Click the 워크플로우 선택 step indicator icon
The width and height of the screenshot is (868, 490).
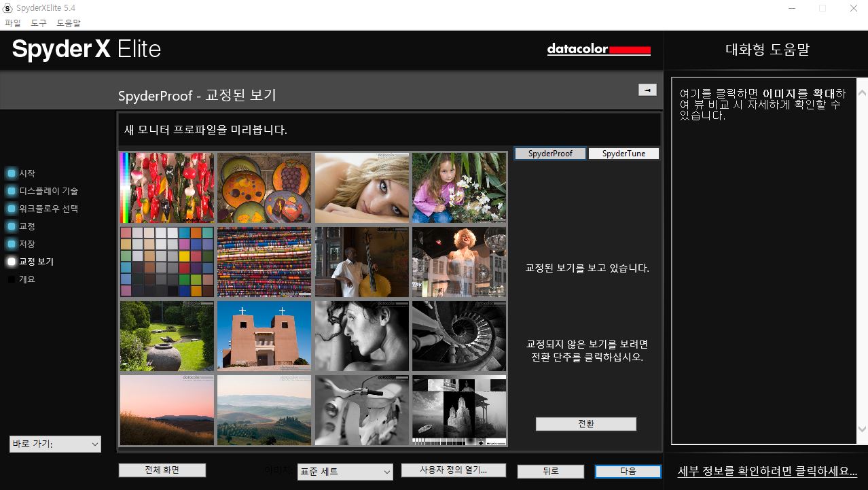pyautogui.click(x=12, y=209)
